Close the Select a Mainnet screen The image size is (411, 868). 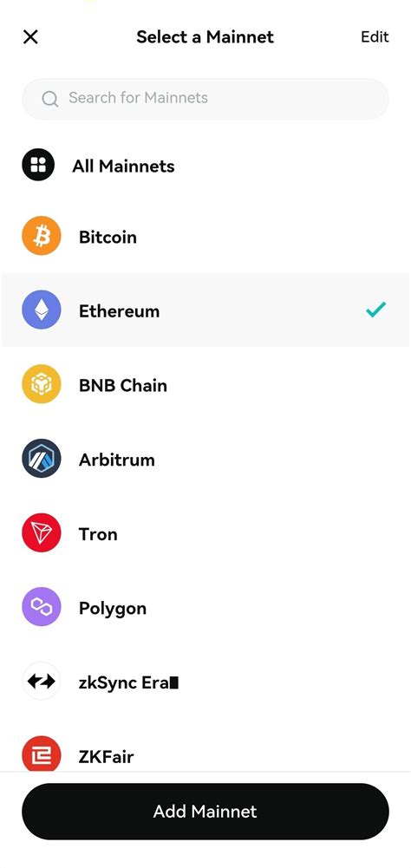click(x=30, y=37)
